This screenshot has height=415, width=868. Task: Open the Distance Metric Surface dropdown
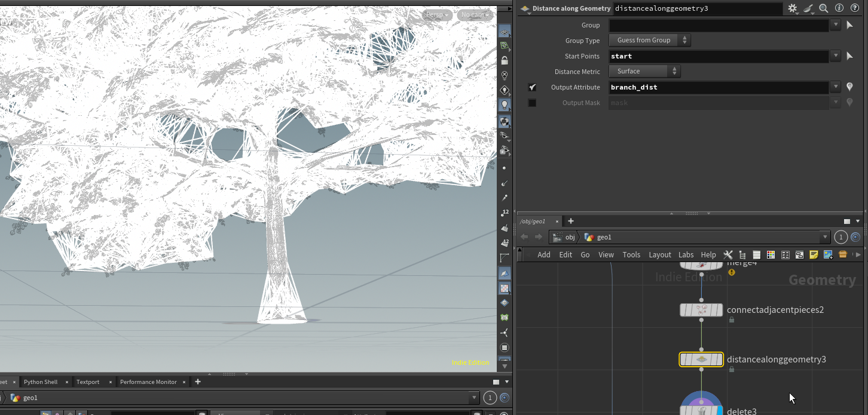644,71
